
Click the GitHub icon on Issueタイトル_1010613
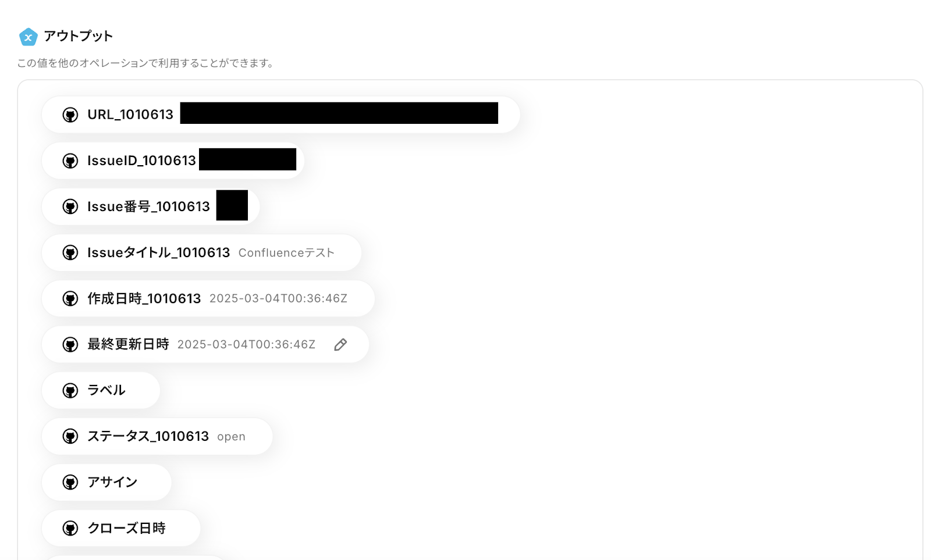[70, 252]
